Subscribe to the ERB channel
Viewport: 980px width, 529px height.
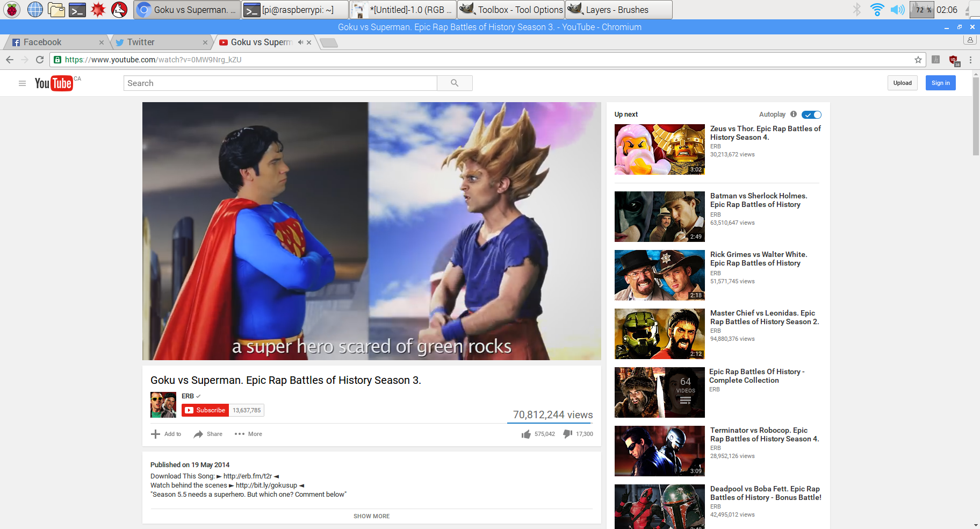pos(205,410)
